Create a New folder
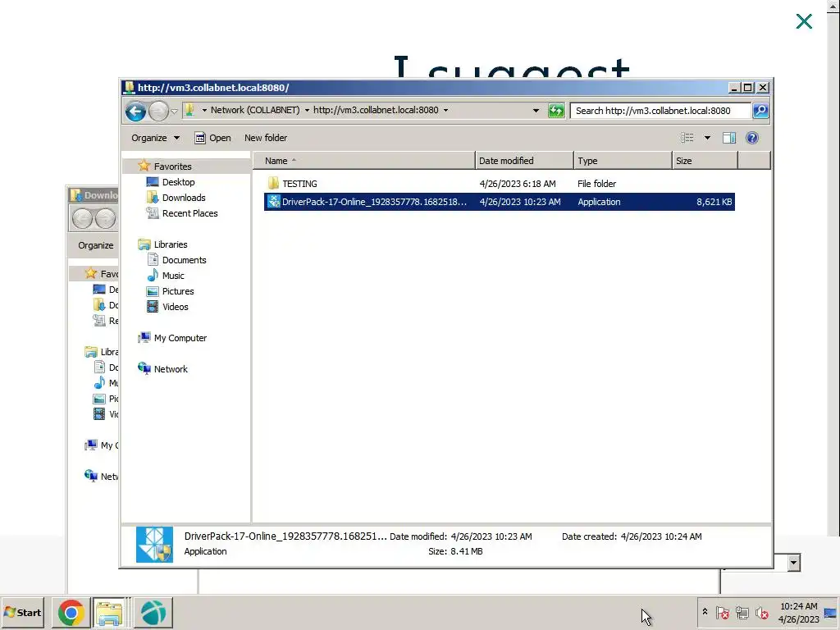This screenshot has width=840, height=630. point(266,138)
